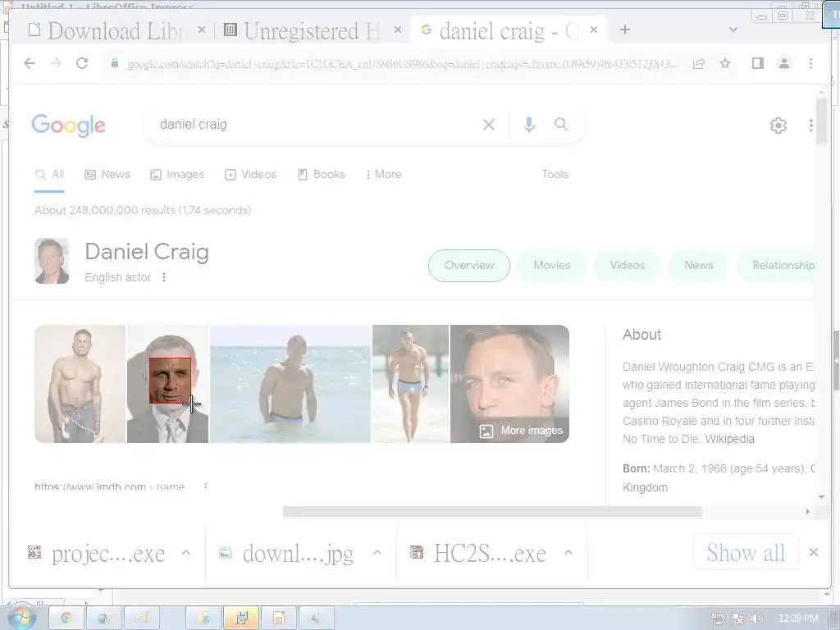This screenshot has width=840, height=630.
Task: Open a new browser tab
Action: [624, 30]
